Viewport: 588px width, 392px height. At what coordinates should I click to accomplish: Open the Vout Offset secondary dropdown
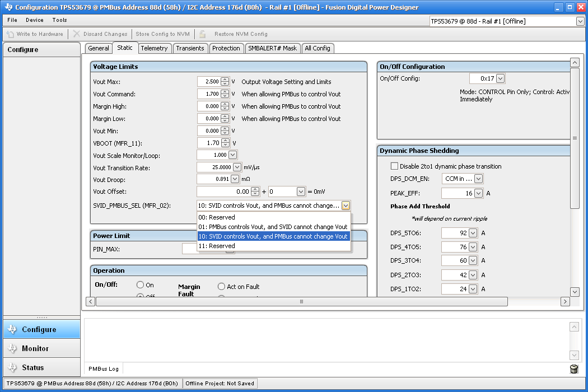[x=301, y=192]
